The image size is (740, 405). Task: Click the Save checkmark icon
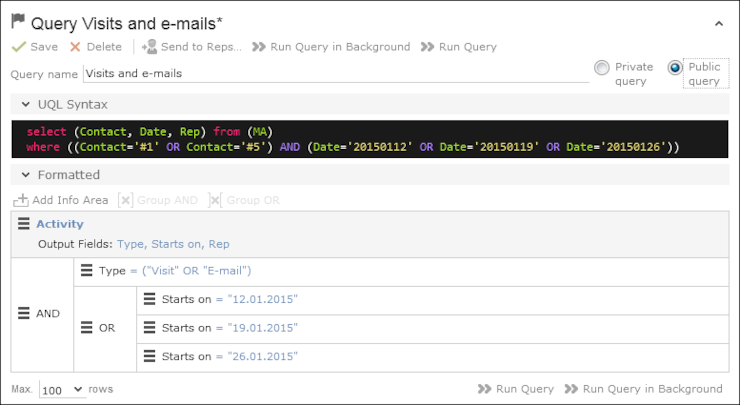click(x=19, y=47)
